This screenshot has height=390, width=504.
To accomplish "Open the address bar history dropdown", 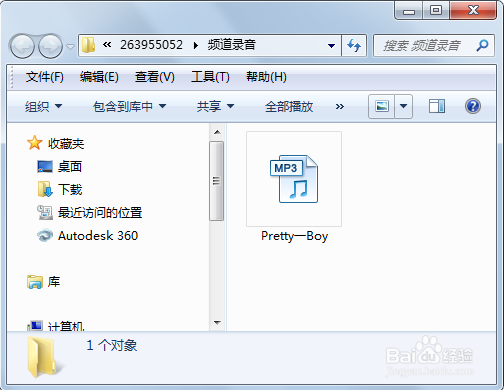I will pos(331,46).
